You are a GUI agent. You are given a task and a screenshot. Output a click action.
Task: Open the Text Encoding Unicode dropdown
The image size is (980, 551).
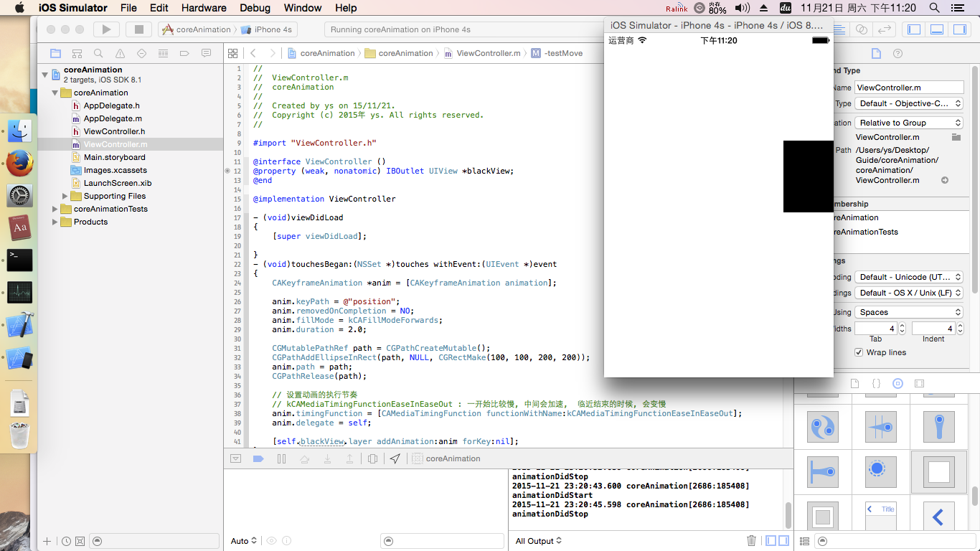click(909, 277)
